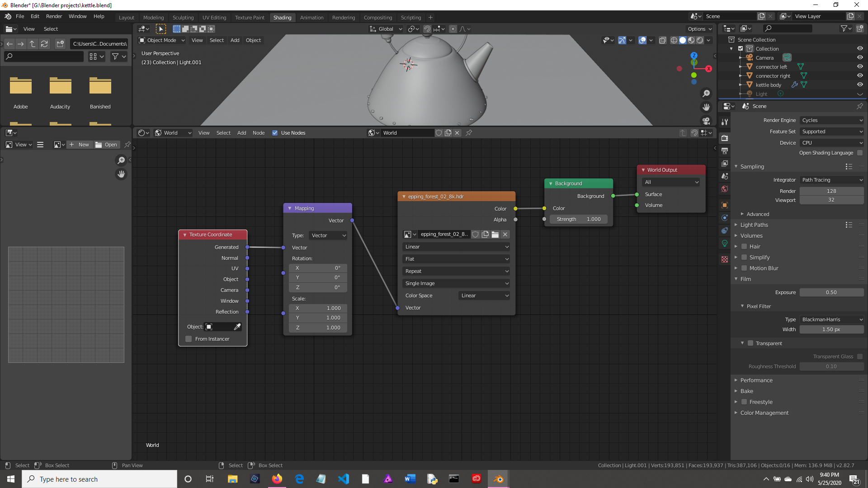Click the Render samples field showing 128
868x488 pixels.
(832, 191)
